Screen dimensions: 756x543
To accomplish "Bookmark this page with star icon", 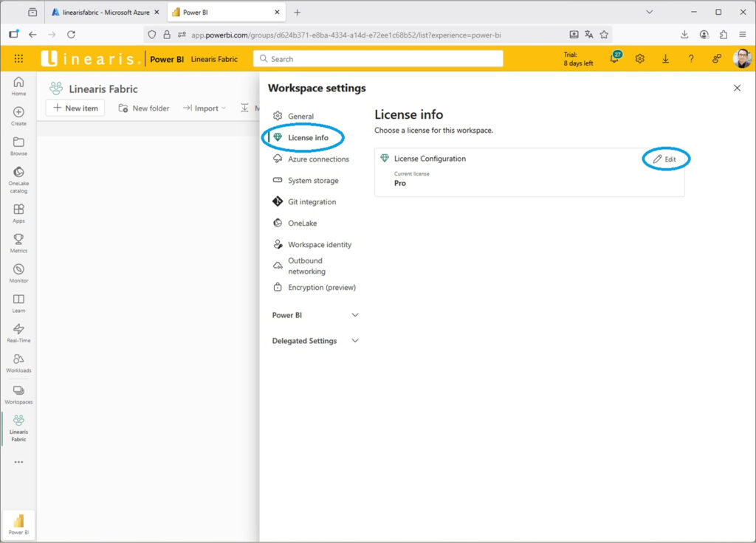I will [x=604, y=35].
